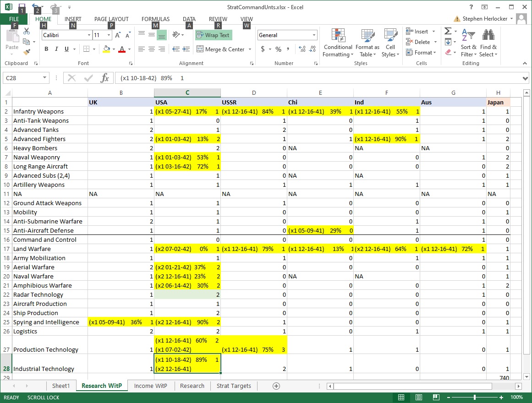Image resolution: width=532 pixels, height=403 pixels.
Task: Toggle Underline formatting
Action: pos(66,49)
